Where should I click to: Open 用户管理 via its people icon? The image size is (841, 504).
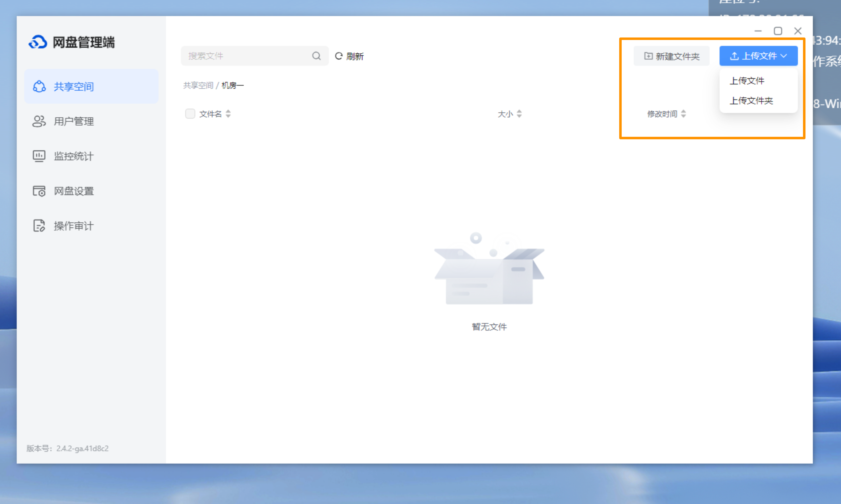pos(39,121)
